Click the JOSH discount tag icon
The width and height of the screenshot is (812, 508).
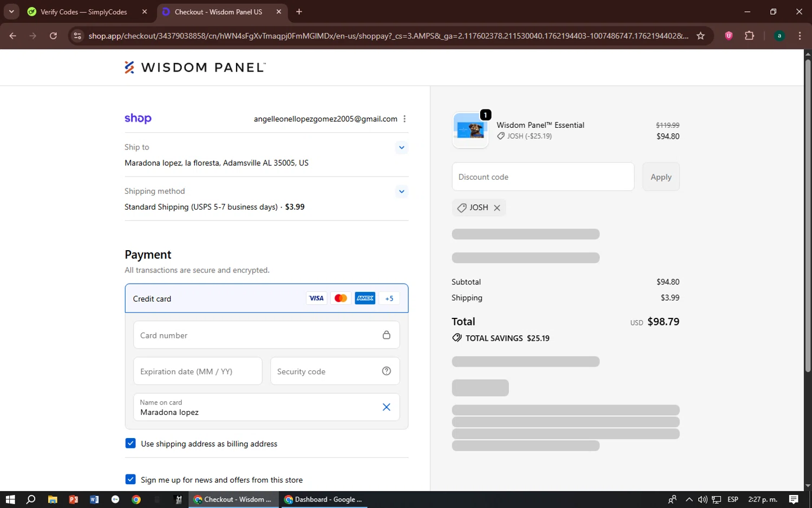tap(462, 208)
